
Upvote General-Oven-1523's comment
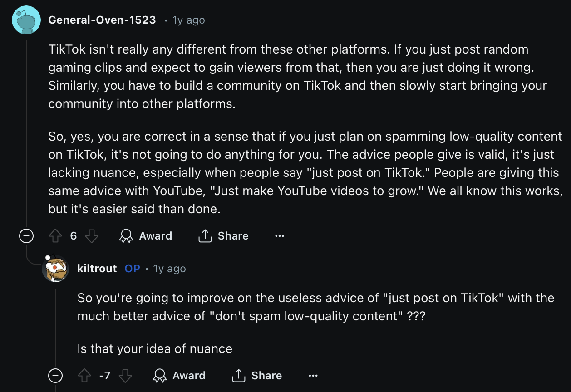click(x=55, y=236)
